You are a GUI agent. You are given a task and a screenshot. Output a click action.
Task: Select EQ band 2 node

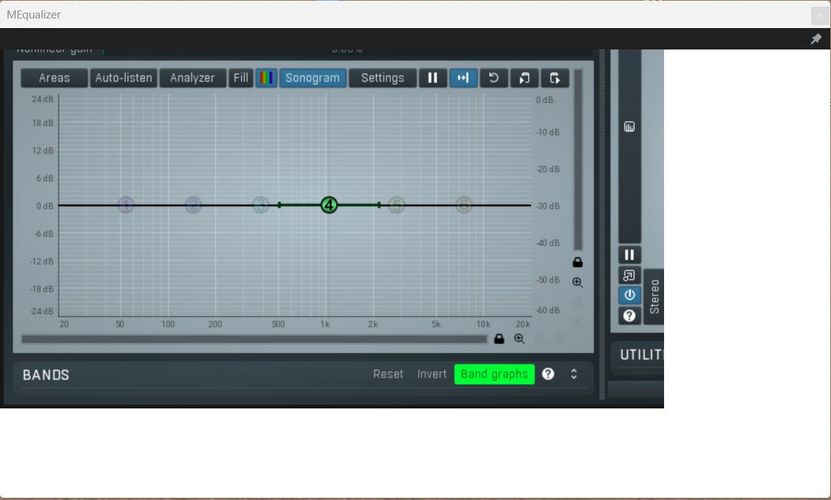[x=193, y=205]
